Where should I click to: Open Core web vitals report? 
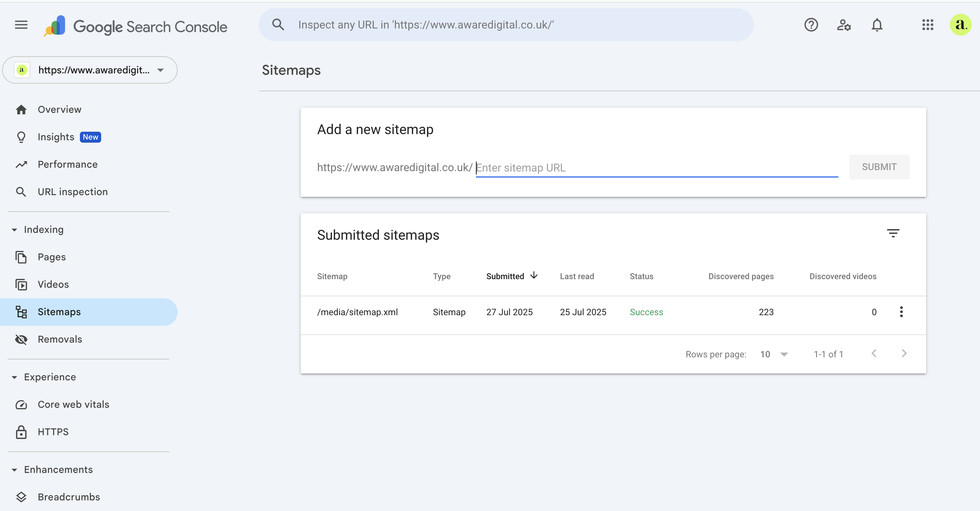89,404
